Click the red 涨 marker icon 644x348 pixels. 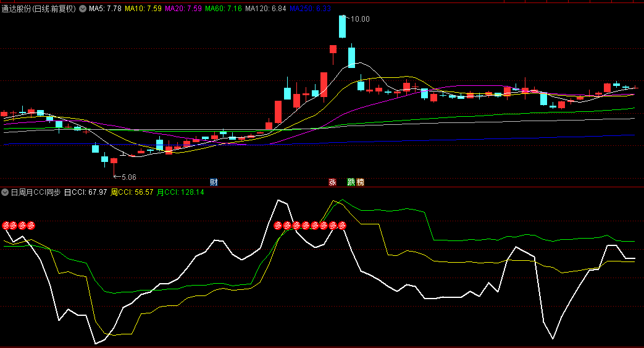[332, 182]
